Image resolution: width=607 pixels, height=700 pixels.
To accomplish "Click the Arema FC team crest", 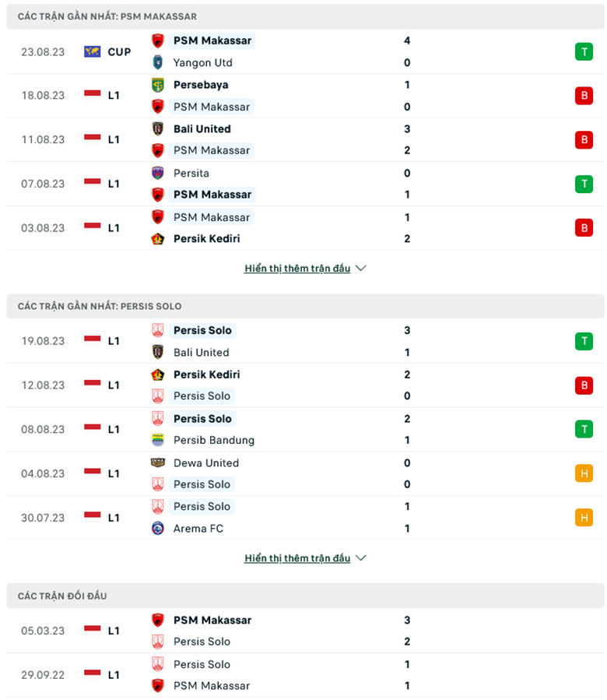I will [x=158, y=528].
